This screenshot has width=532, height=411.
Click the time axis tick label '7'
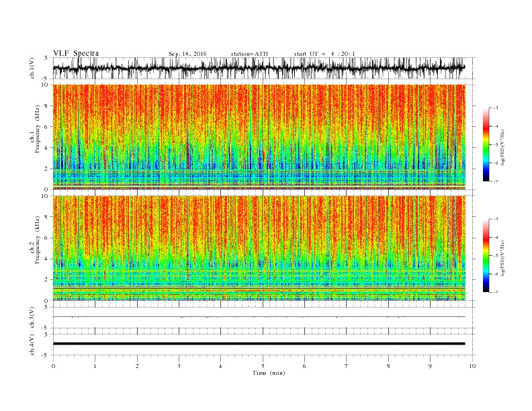347,366
